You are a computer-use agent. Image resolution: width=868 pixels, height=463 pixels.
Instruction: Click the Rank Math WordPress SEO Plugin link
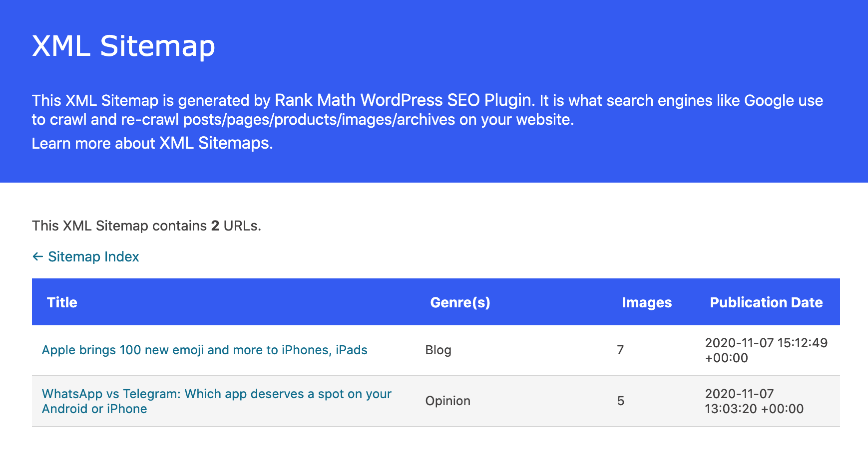[402, 100]
